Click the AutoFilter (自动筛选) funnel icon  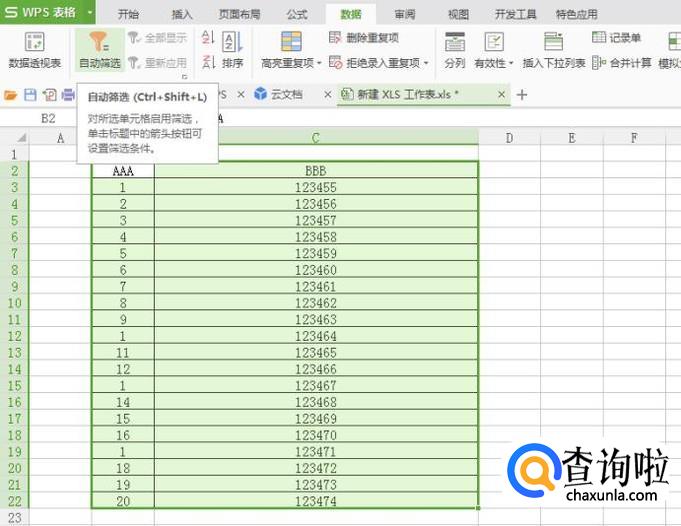tap(98, 42)
